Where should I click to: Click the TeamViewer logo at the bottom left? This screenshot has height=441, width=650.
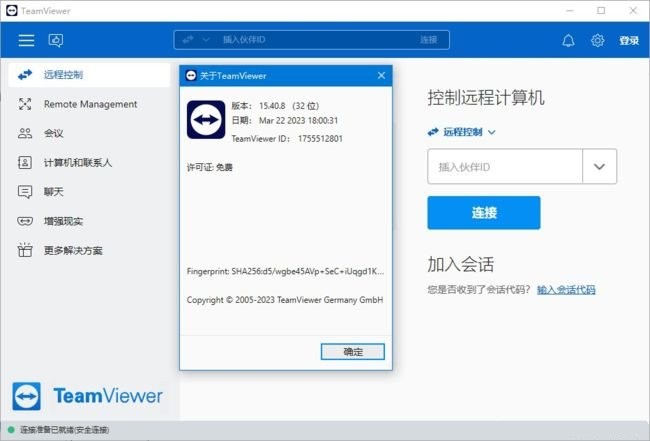(87, 396)
